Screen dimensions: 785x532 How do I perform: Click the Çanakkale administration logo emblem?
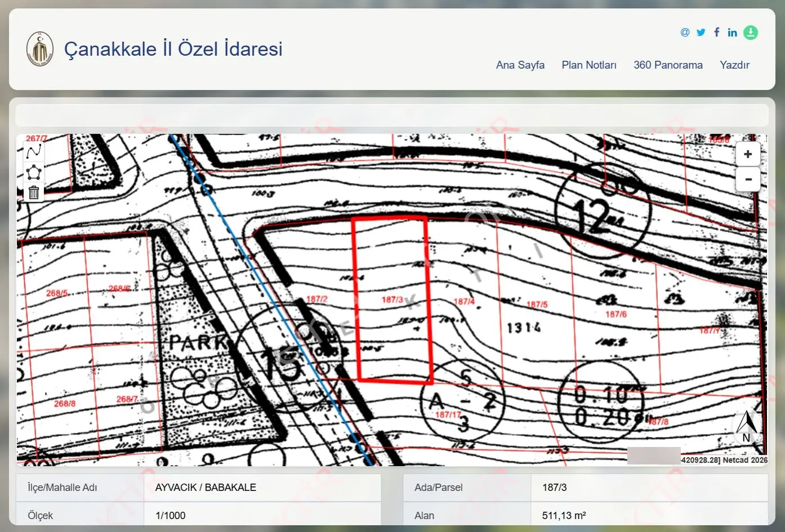tap(40, 49)
